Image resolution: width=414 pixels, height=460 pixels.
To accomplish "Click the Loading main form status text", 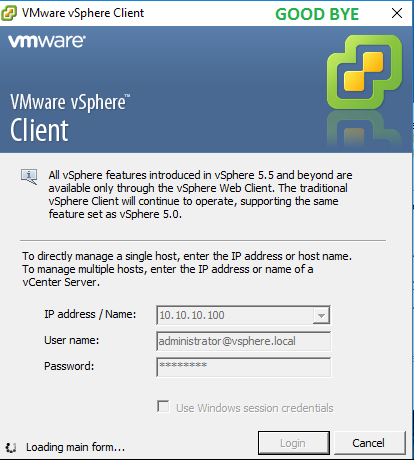I will point(76,447).
